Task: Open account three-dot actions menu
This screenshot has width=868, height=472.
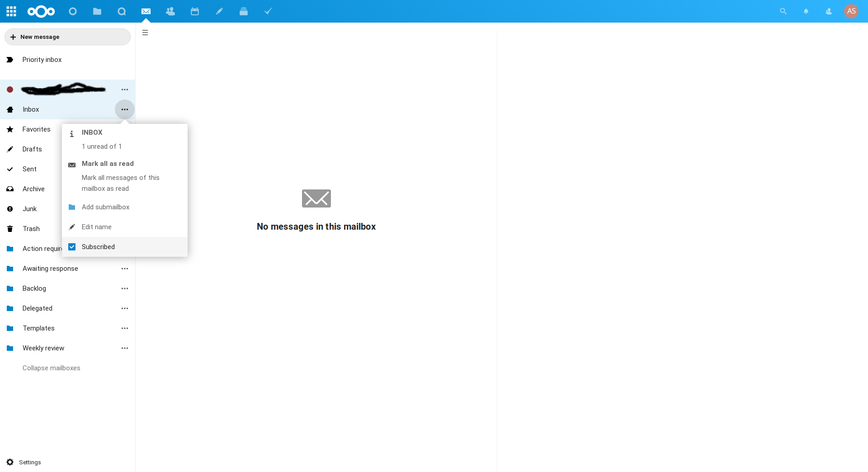Action: (125, 90)
